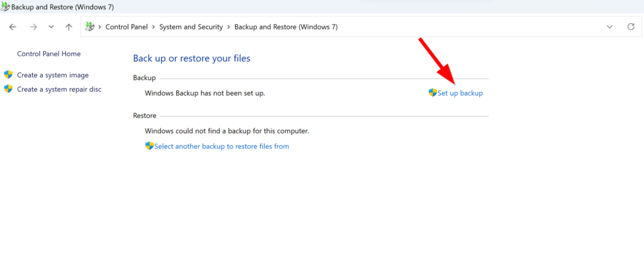The height and width of the screenshot is (259, 644).
Task: Click the Forward navigation arrow
Action: (33, 27)
